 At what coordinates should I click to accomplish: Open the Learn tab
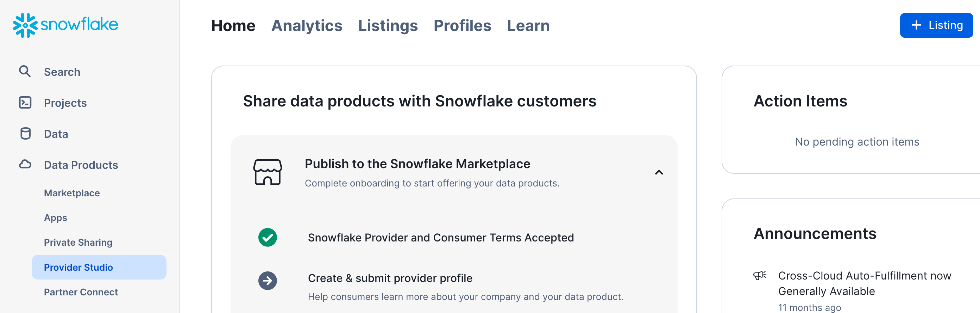coord(528,25)
